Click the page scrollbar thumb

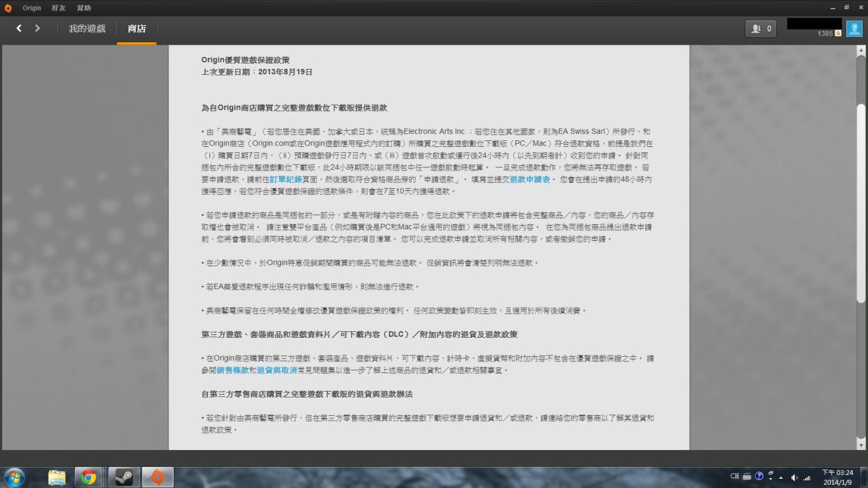(x=861, y=203)
